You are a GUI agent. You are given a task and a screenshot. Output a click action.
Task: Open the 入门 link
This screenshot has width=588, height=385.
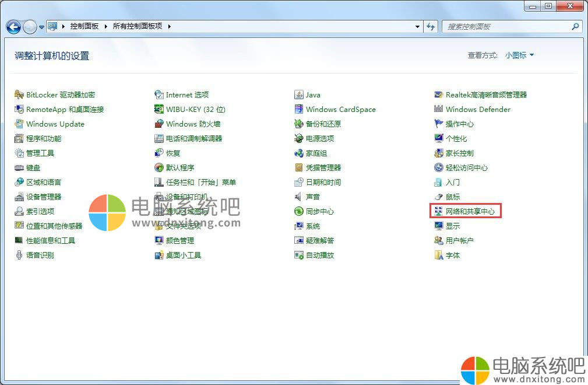[x=453, y=182]
